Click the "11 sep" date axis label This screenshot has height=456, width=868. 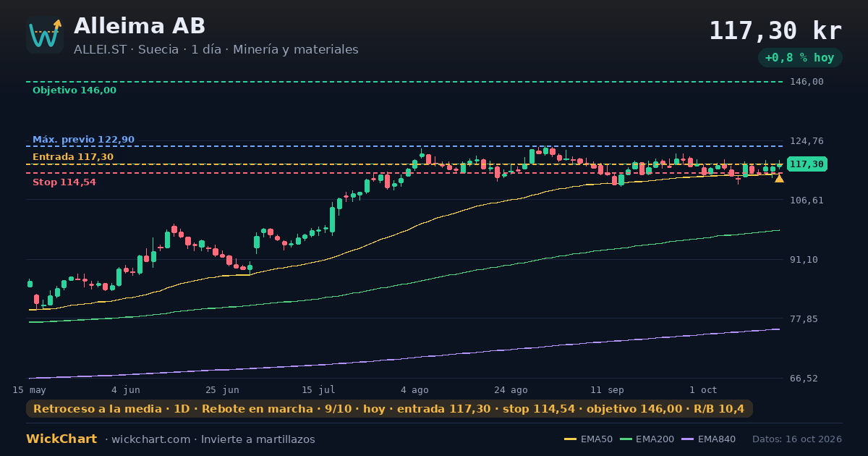(x=607, y=389)
